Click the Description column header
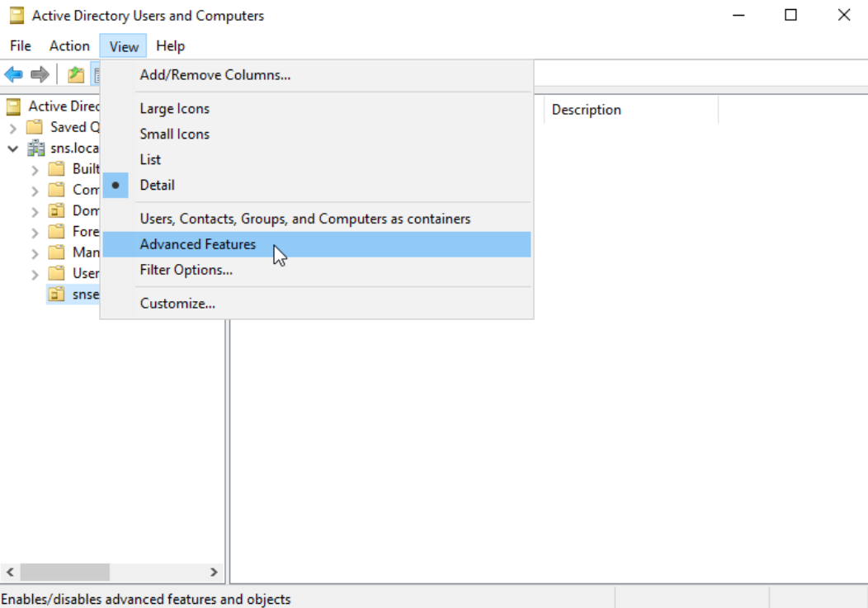The image size is (868, 608). point(631,110)
